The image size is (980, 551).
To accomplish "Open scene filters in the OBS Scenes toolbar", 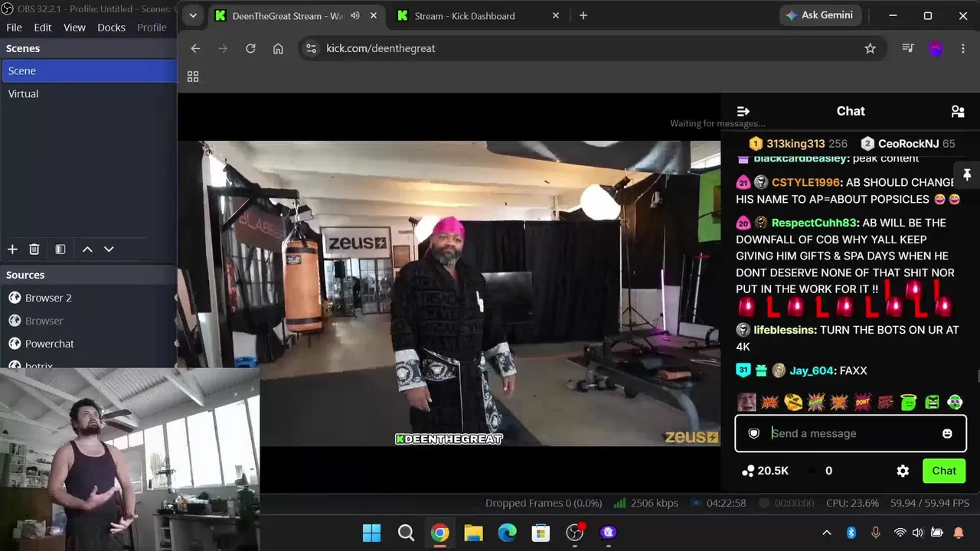I will [60, 249].
